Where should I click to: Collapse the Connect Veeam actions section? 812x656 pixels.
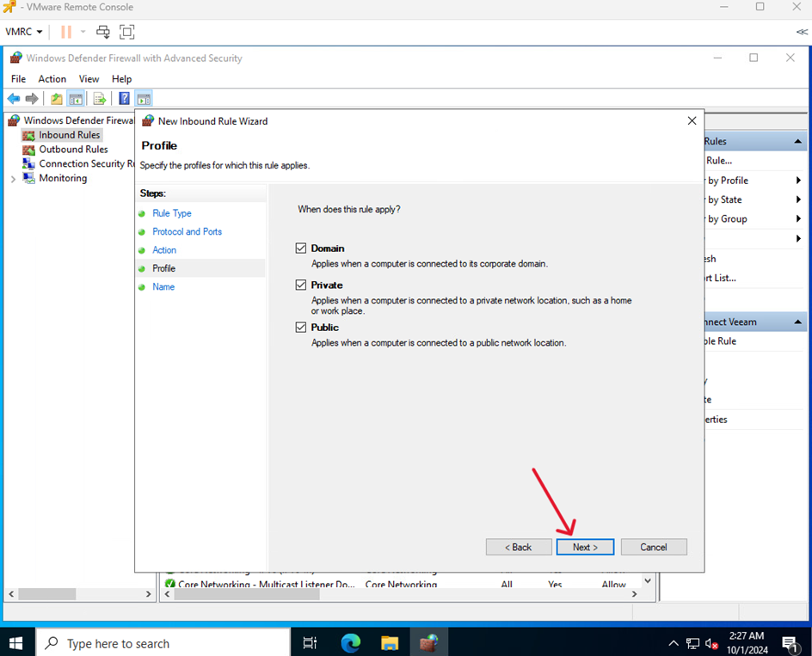[x=798, y=322]
